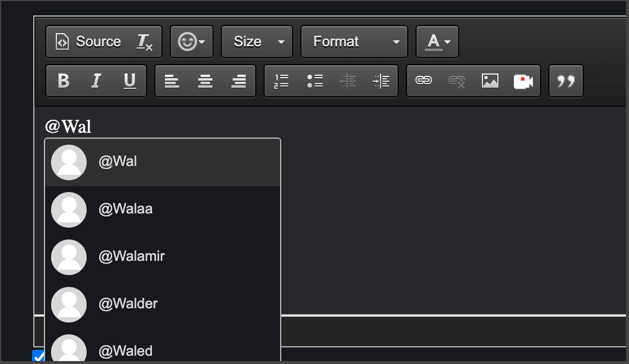Expand the Format dropdown

(x=354, y=42)
